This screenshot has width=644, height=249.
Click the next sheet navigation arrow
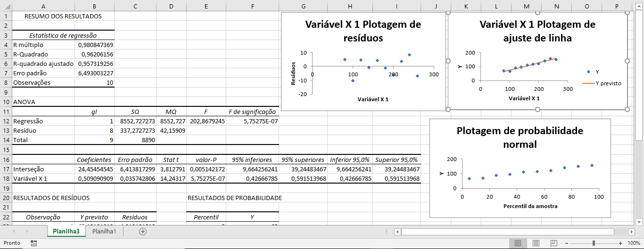click(x=27, y=232)
